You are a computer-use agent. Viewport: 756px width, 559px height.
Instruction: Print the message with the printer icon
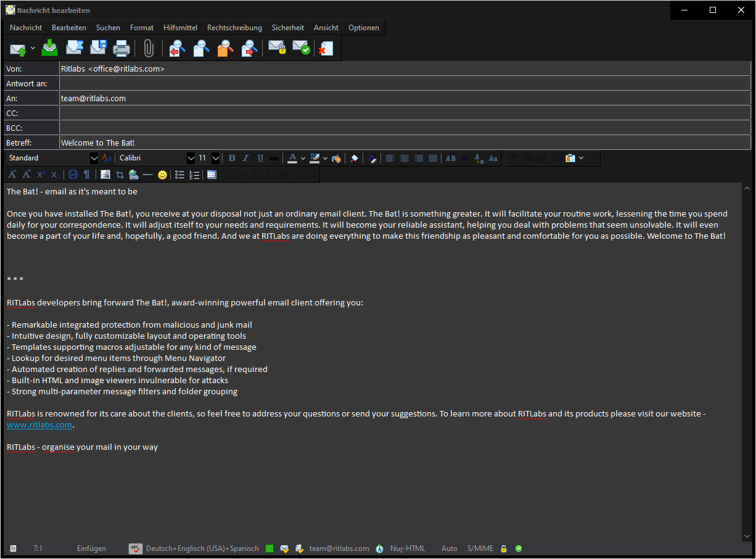coord(121,48)
